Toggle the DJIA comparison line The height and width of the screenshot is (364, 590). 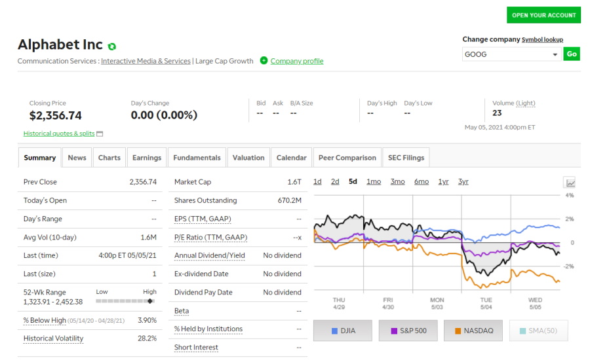(x=343, y=331)
